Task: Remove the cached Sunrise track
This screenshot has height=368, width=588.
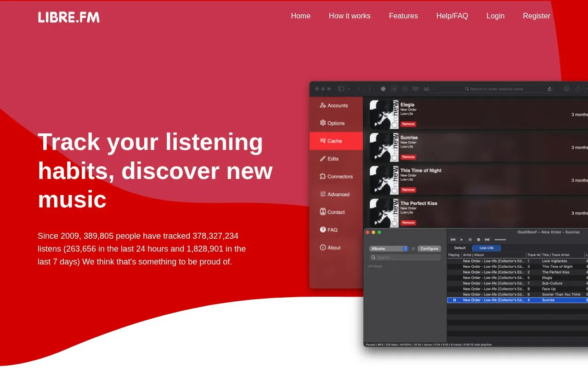Action: click(x=408, y=157)
